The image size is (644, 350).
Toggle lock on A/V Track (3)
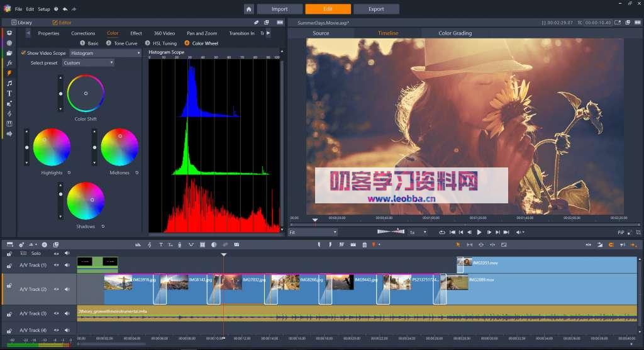tap(9, 314)
